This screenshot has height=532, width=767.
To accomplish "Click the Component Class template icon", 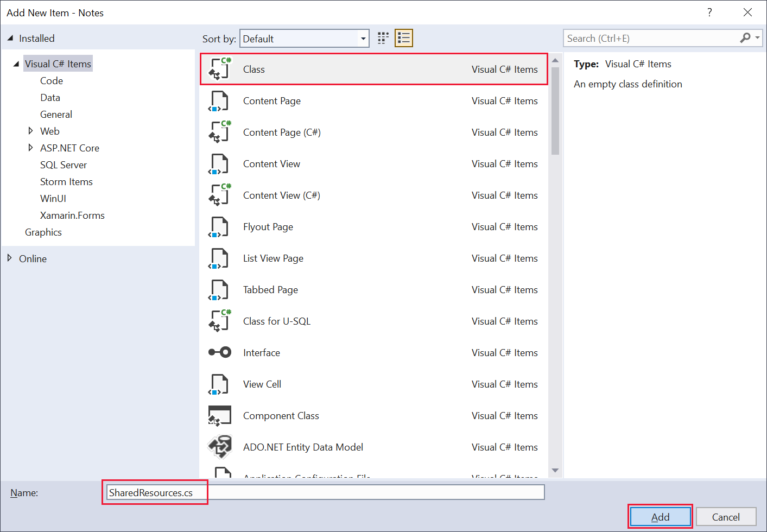I will pyautogui.click(x=219, y=415).
